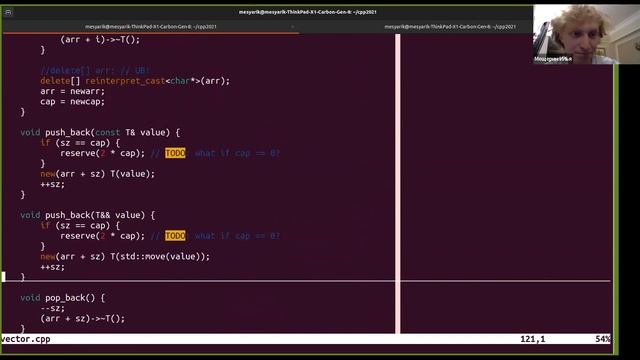The height and width of the screenshot is (360, 640).
Task: Click the commented '//delete[] arr; // UB!' line
Action: coord(95,70)
